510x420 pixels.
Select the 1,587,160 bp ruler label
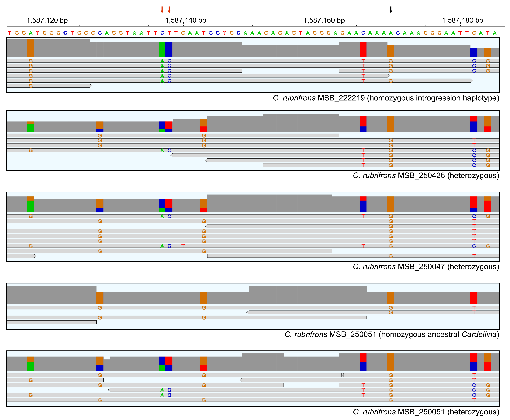coord(324,20)
